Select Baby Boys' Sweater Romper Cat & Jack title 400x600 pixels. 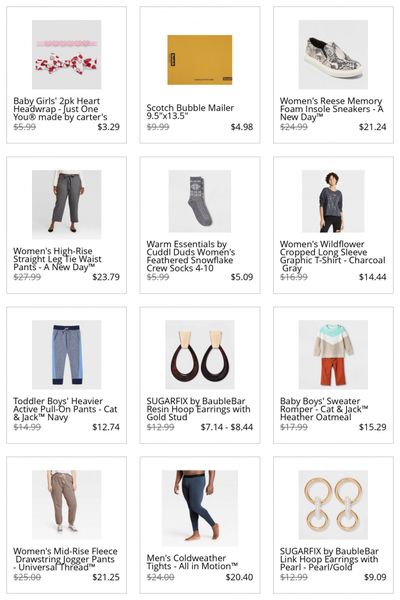[x=324, y=409]
